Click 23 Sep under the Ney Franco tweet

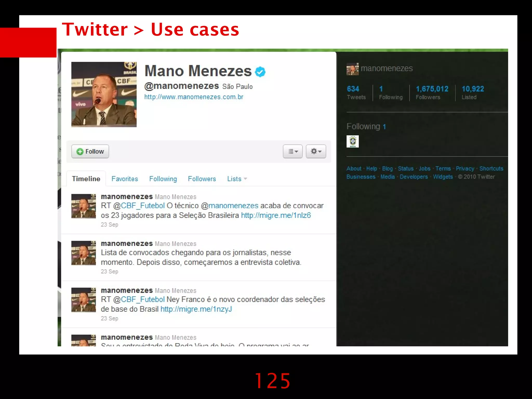(109, 318)
